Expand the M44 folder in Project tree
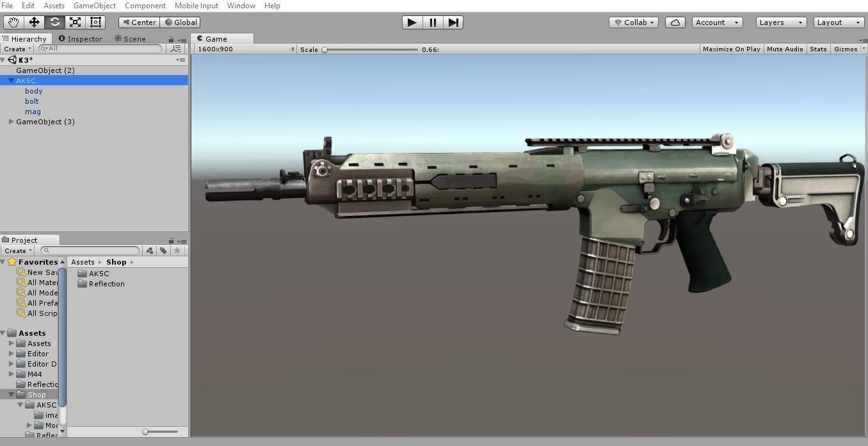Viewport: 868px width, 446px height. [11, 374]
